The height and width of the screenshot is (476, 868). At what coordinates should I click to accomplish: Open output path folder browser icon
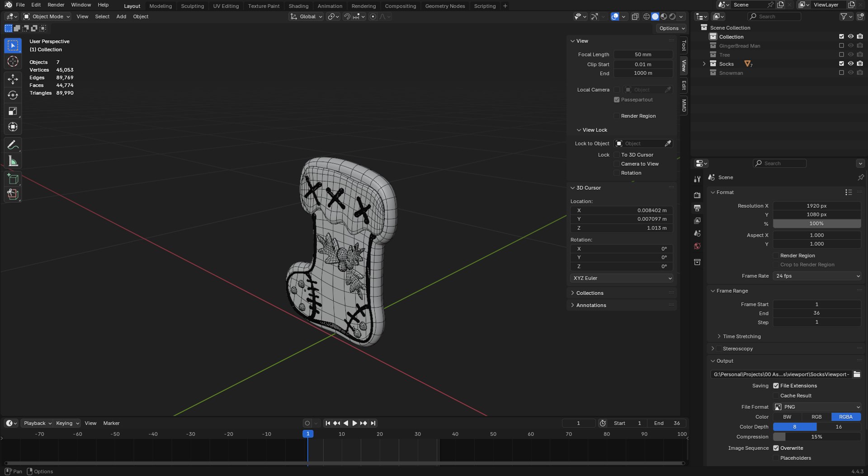[x=857, y=374]
